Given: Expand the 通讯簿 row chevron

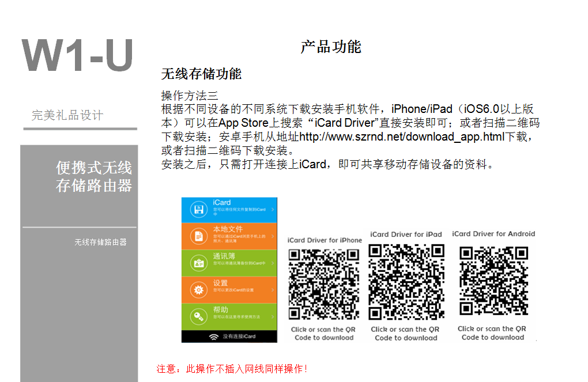Looking at the screenshot, I should click(x=273, y=263).
